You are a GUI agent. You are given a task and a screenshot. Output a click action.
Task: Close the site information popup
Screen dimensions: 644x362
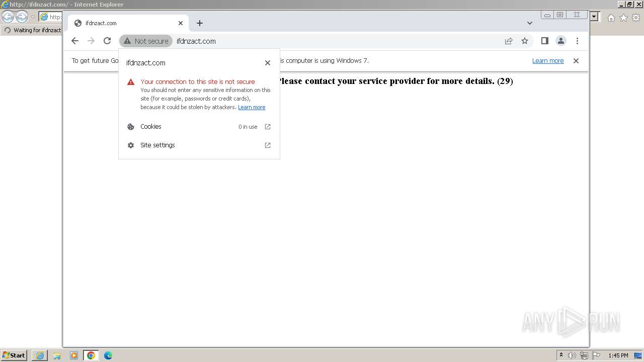(268, 63)
